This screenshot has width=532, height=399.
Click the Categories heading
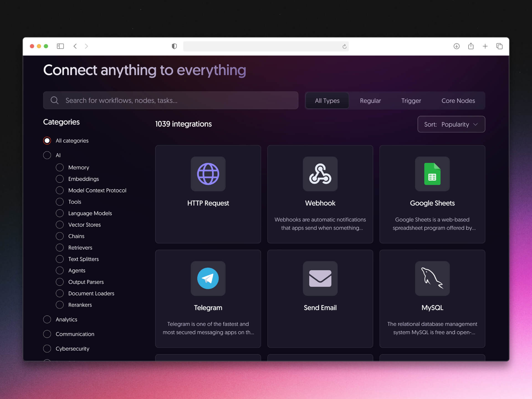pos(61,122)
